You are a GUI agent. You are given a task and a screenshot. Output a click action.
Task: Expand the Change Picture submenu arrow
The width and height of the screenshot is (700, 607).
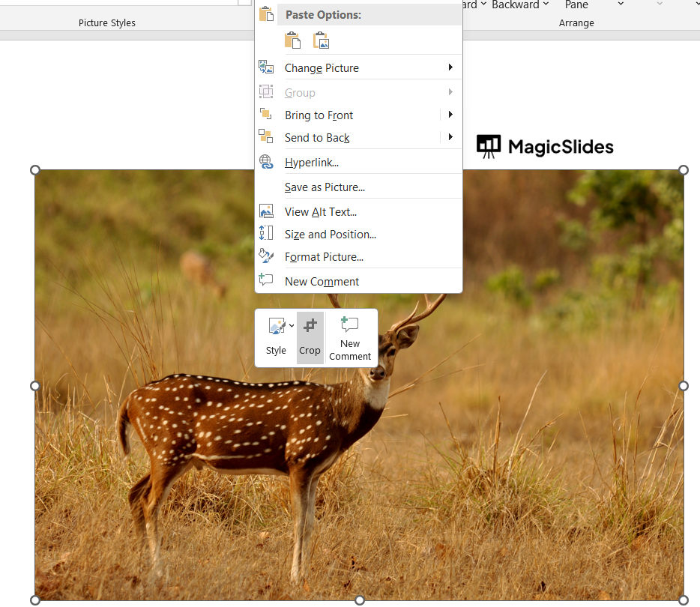click(x=450, y=67)
